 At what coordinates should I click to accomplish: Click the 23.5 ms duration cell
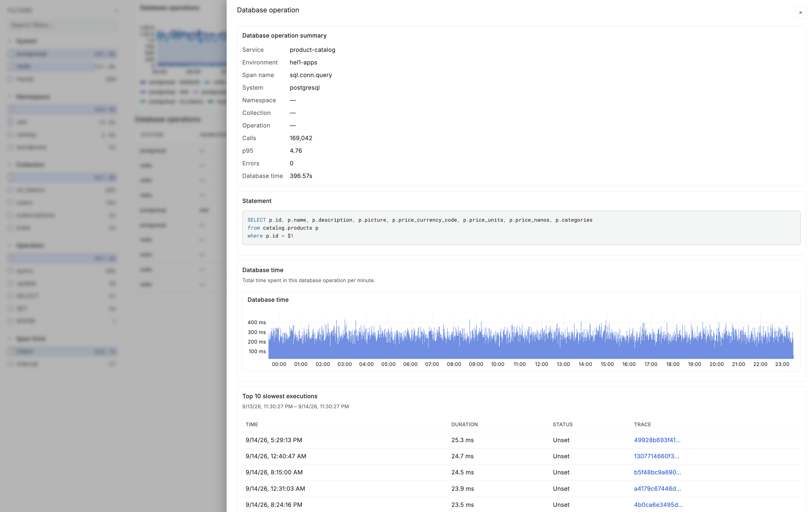462,505
